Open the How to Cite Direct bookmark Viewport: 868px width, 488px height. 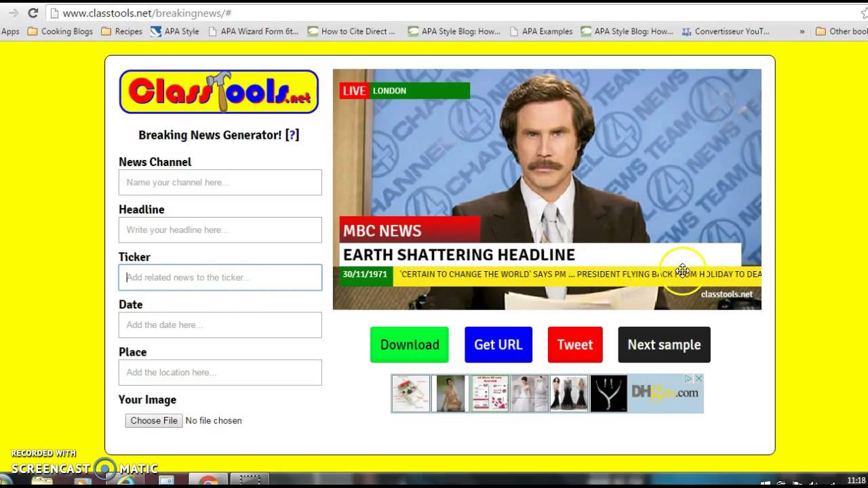pyautogui.click(x=351, y=31)
